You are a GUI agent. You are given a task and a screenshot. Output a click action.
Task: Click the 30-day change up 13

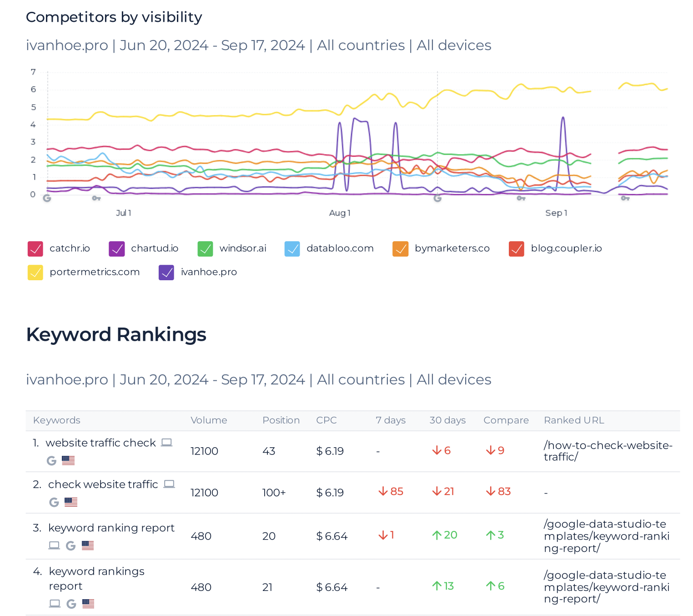[443, 586]
